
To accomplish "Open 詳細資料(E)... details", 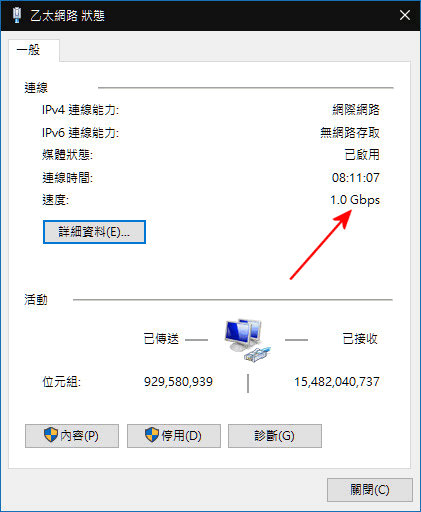I will (94, 232).
